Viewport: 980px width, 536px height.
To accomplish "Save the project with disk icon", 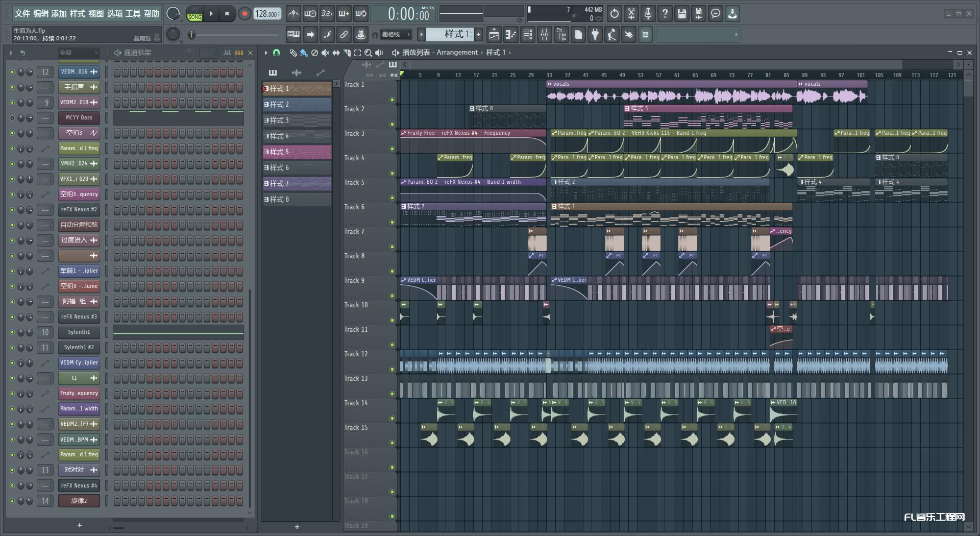I will [682, 14].
